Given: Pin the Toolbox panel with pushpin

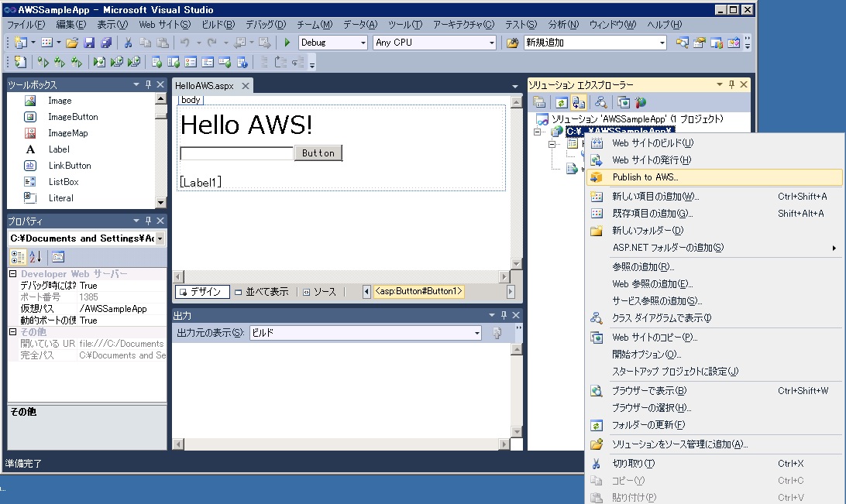Looking at the screenshot, I should (x=149, y=84).
